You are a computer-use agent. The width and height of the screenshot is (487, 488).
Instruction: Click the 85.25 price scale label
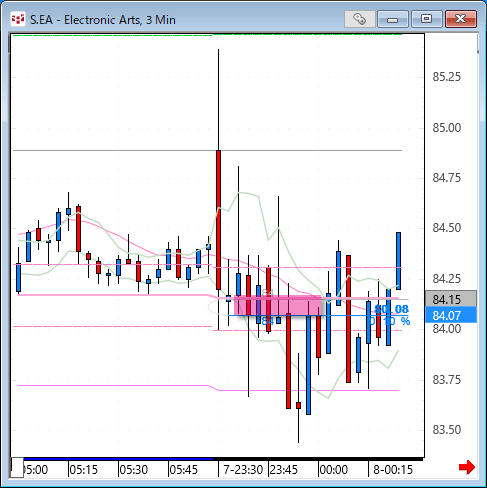(x=447, y=77)
